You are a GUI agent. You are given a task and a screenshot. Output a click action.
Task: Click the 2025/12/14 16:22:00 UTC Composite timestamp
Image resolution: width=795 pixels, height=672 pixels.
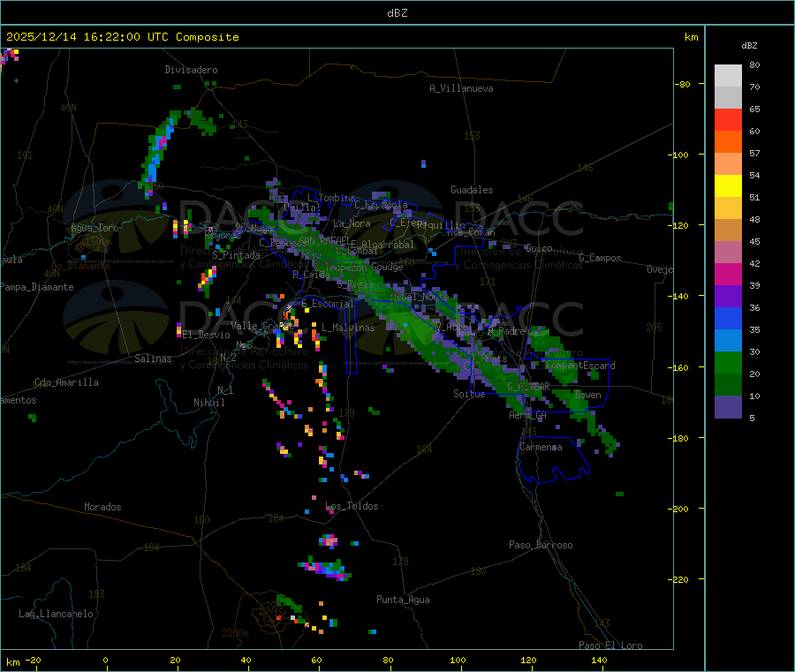(122, 37)
